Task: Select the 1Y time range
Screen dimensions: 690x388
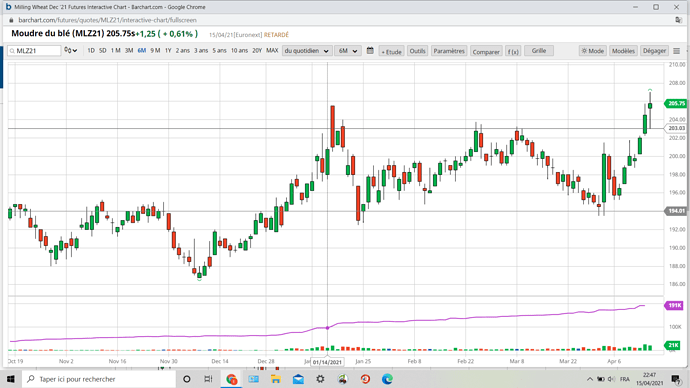Action: (168, 51)
